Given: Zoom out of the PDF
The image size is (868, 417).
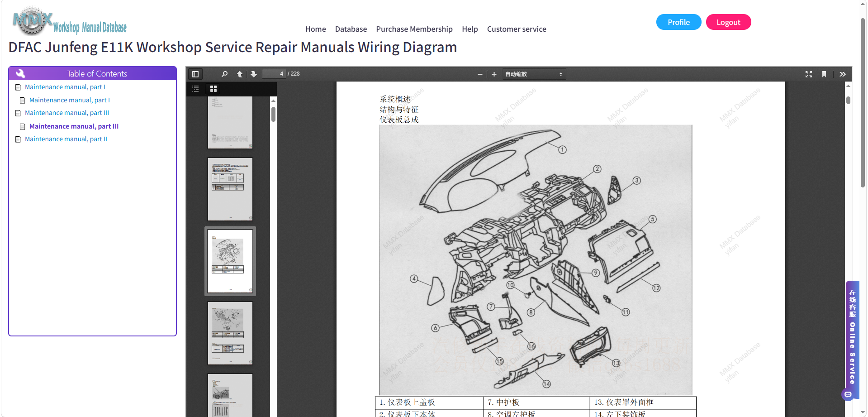Looking at the screenshot, I should [480, 74].
